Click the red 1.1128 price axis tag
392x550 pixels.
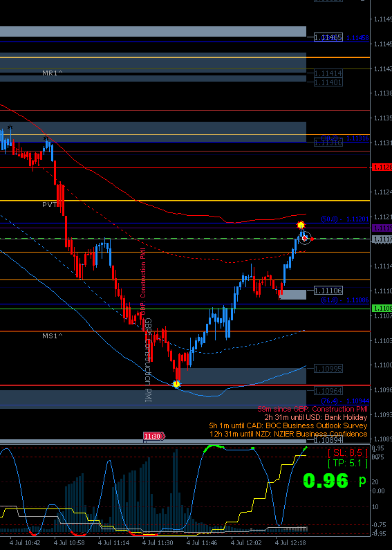click(382, 167)
